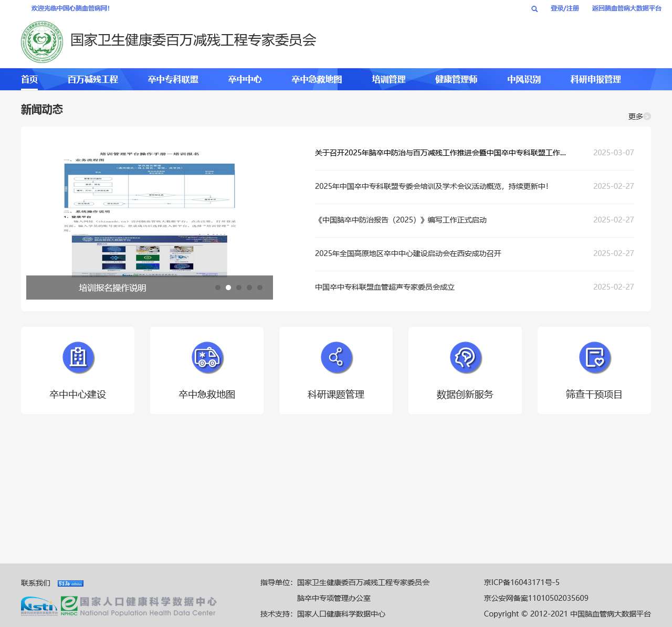The image size is (672, 627).
Task: Open the 数据创新服务 head icon
Action: (x=466, y=357)
